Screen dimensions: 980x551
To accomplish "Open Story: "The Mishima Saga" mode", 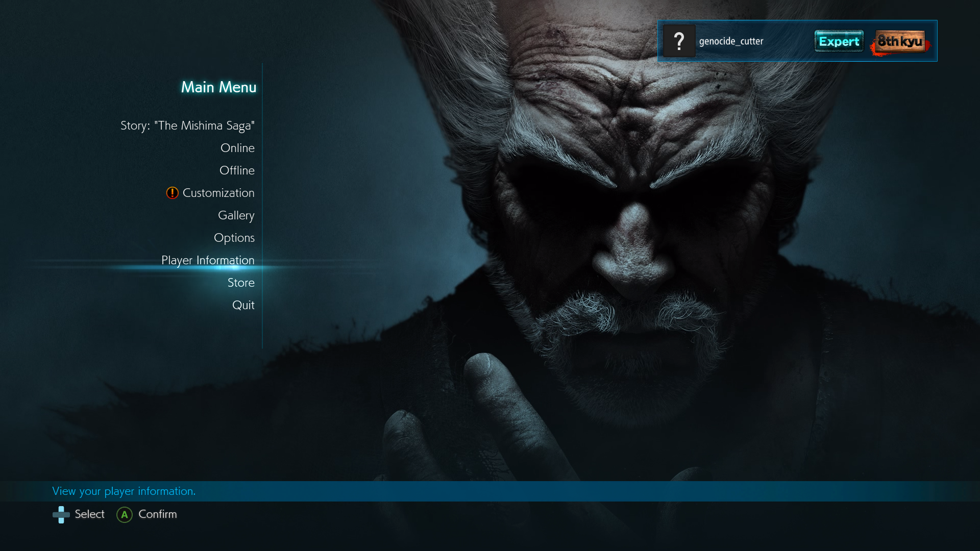I will (187, 126).
